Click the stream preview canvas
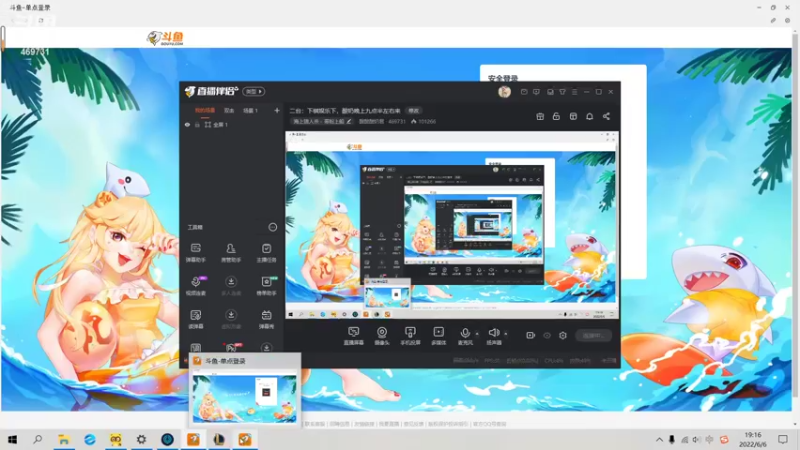800x450 pixels. pos(452,225)
